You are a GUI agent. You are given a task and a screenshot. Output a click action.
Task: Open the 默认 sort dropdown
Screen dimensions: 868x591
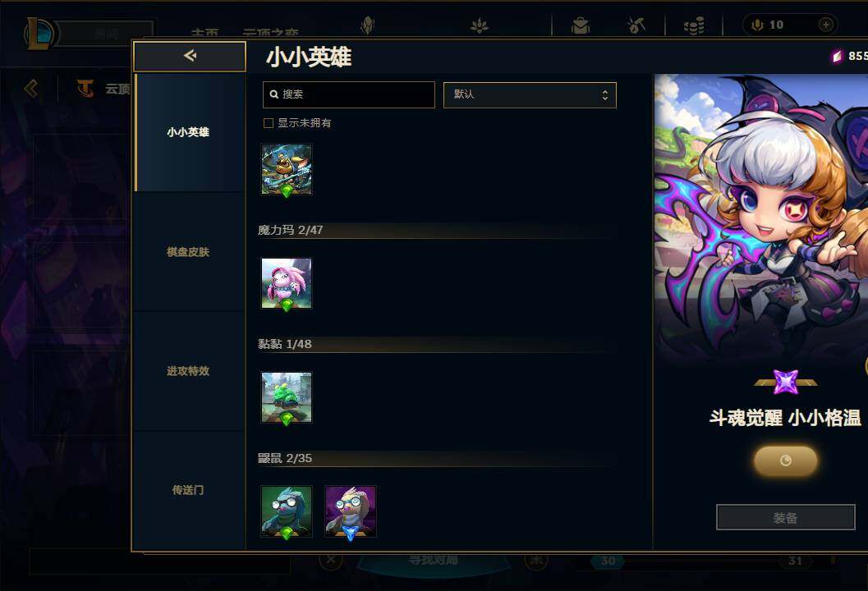click(530, 94)
